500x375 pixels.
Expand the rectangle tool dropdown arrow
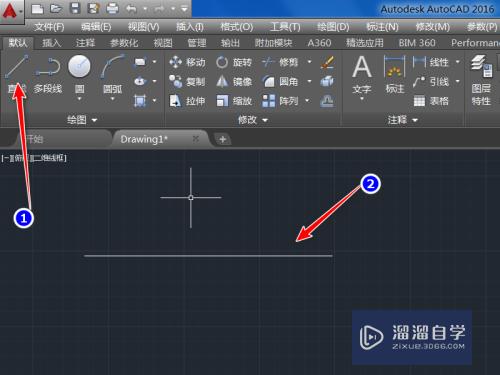(154, 62)
